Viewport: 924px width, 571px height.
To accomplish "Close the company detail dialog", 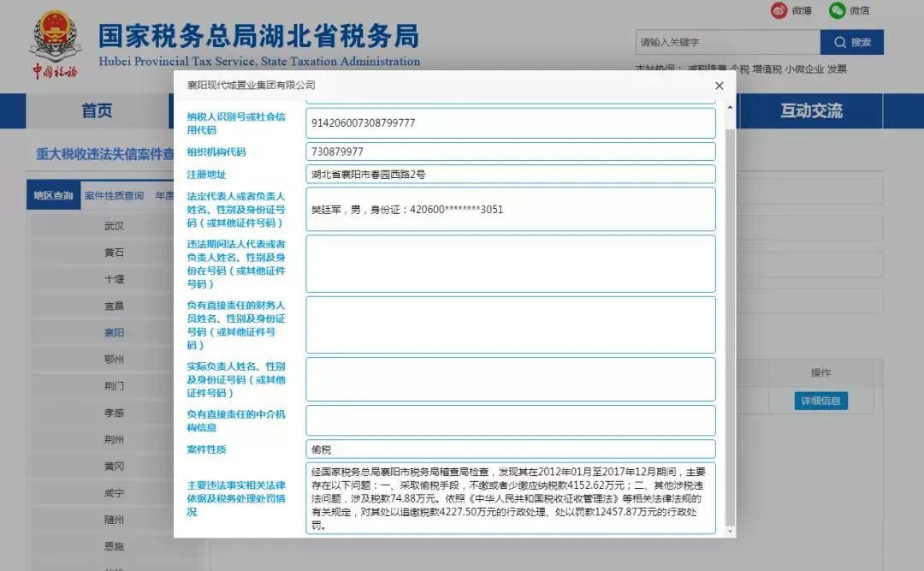I will [719, 86].
